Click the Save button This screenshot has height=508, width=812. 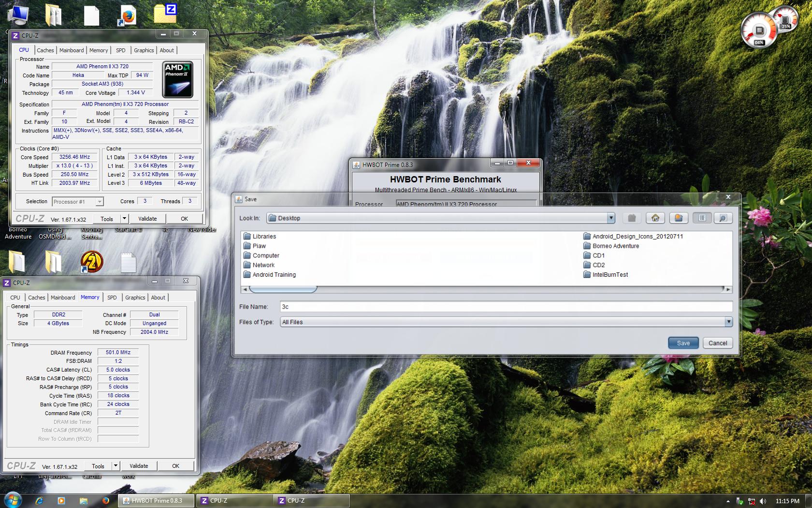(x=683, y=343)
